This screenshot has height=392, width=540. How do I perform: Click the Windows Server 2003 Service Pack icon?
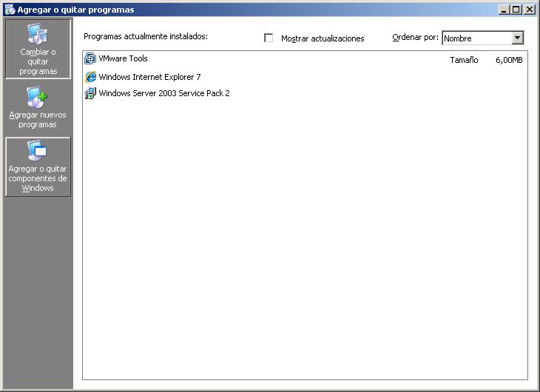coord(90,93)
